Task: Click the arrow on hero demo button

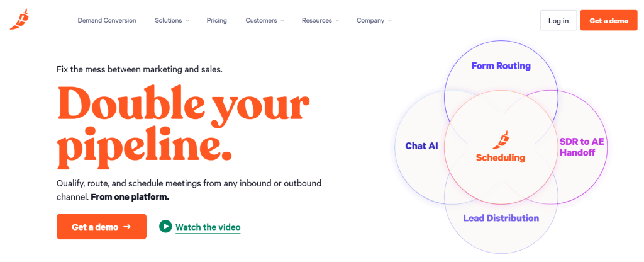Action: [128, 227]
